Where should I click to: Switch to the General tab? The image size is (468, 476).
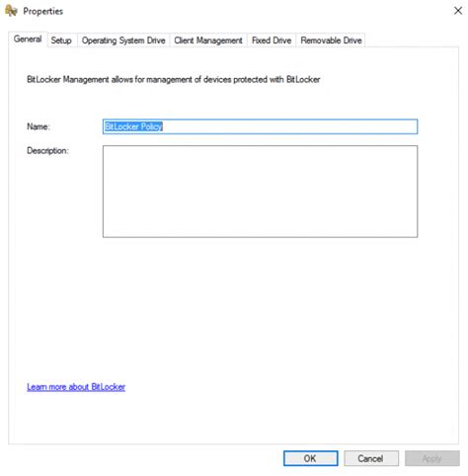point(28,40)
